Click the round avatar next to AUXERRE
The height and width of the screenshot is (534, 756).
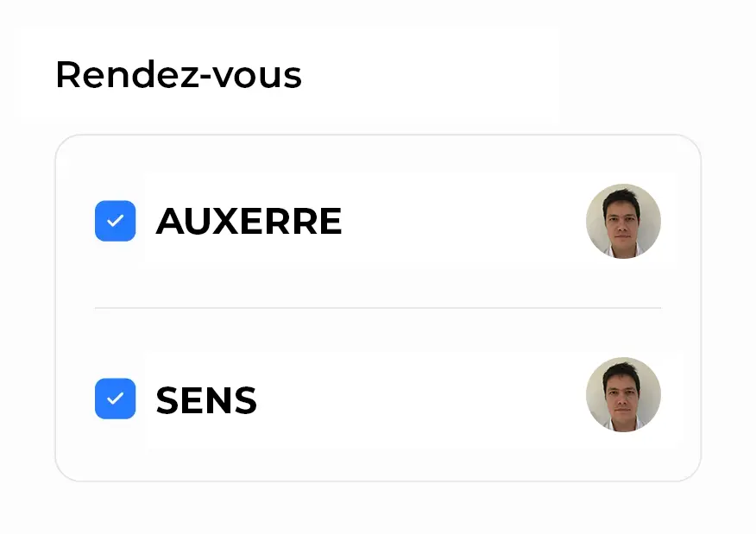[623, 221]
